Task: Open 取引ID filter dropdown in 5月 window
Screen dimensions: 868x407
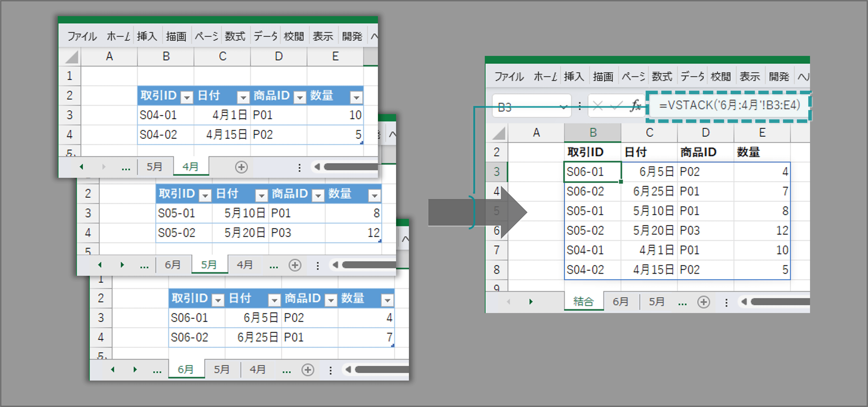Action: coord(205,195)
